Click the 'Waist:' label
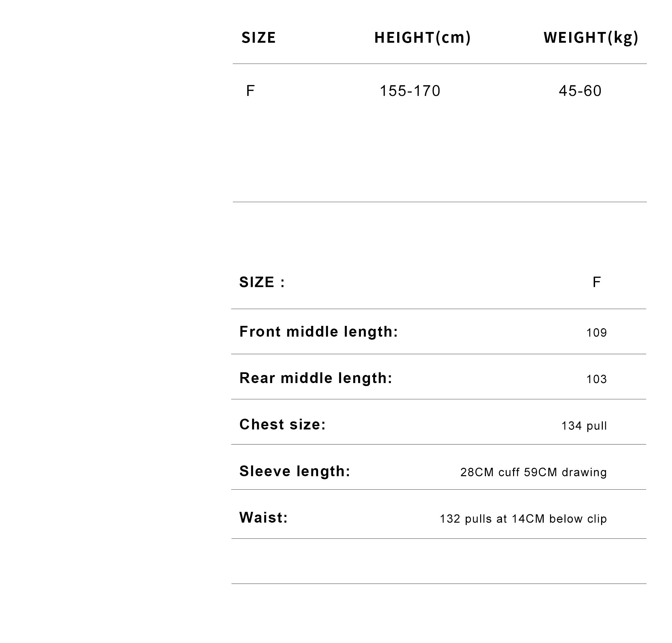The height and width of the screenshot is (643, 672). [263, 518]
